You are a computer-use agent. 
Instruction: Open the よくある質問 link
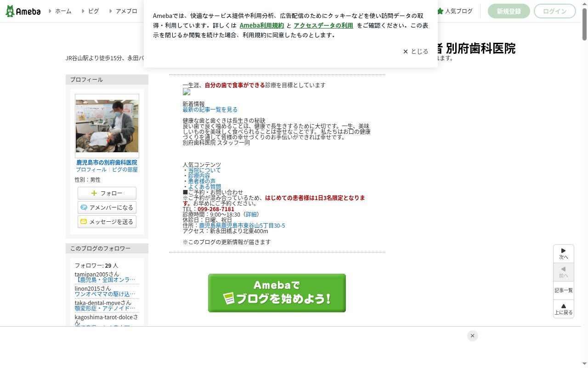[x=204, y=187]
